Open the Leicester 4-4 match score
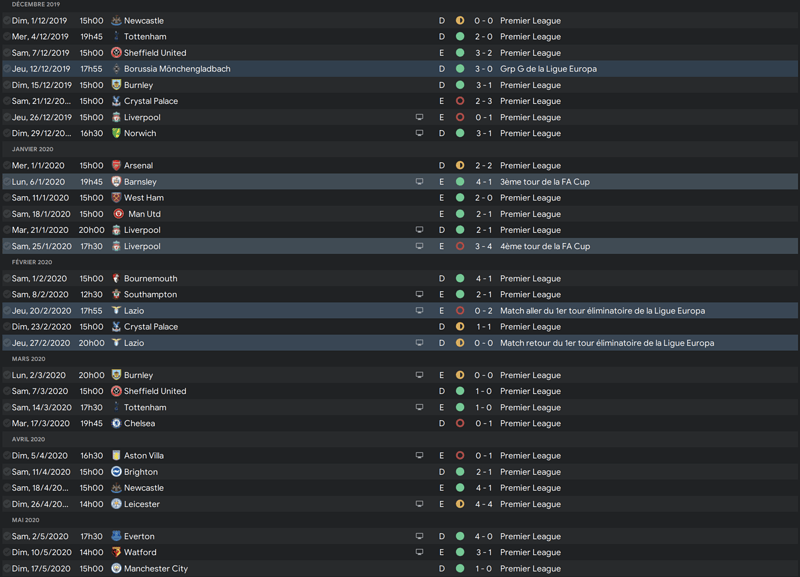Viewport: 800px width, 577px height. click(484, 505)
